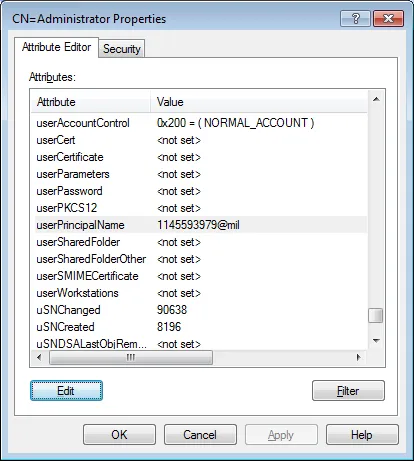414x461 pixels.
Task: Click the Edit button
Action: coord(66,390)
